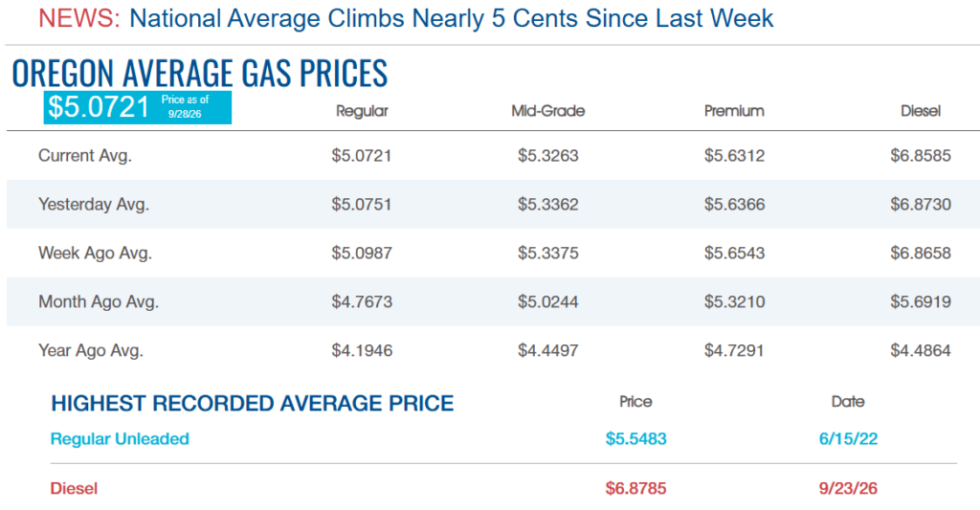Image resolution: width=980 pixels, height=510 pixels.
Task: Select the $5.0721 current price badge
Action: [x=138, y=107]
